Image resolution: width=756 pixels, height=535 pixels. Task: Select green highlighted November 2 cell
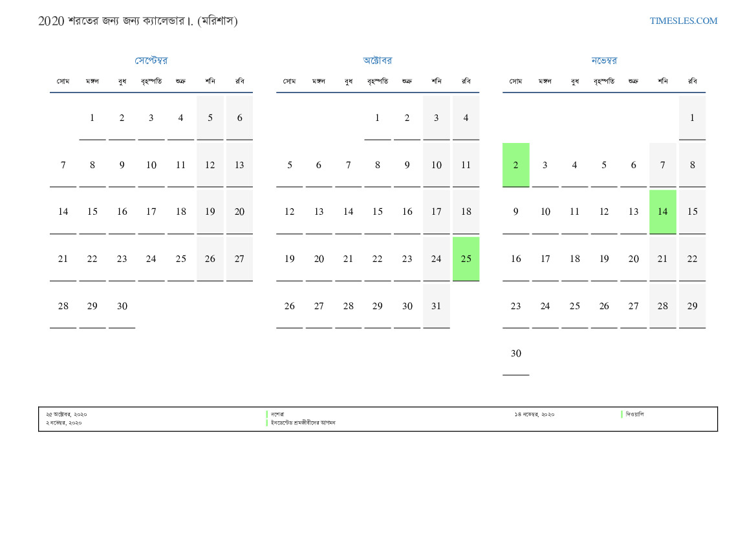[x=515, y=165]
